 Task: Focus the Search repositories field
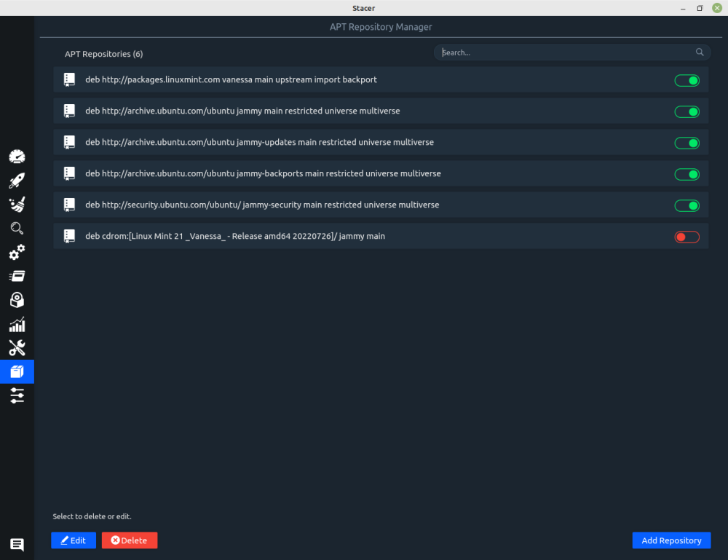point(572,52)
